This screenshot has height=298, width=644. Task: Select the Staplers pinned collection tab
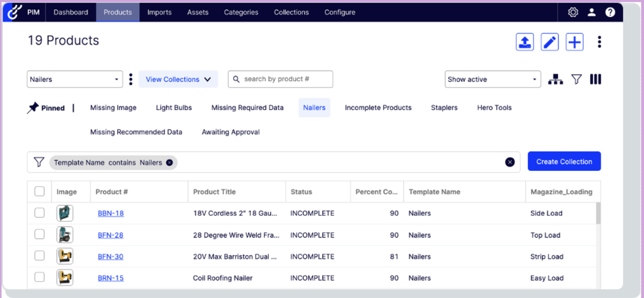(444, 108)
